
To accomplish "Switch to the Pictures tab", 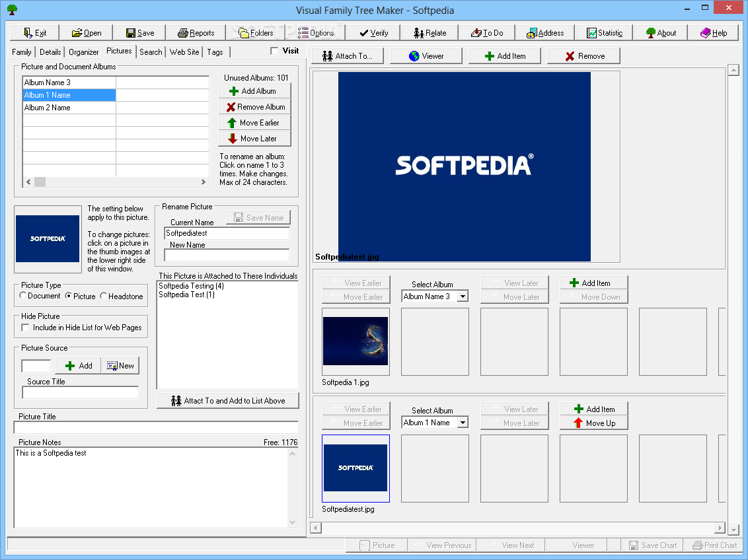I will point(119,51).
